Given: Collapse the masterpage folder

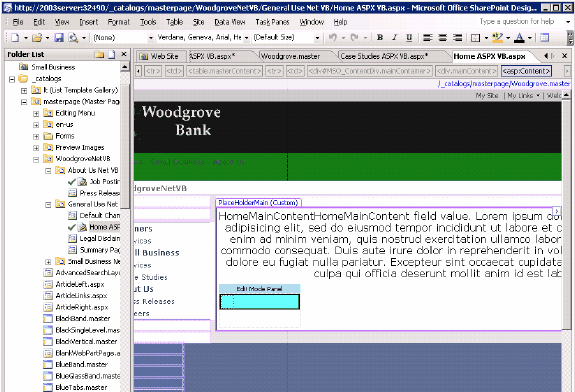Looking at the screenshot, I should (24, 102).
